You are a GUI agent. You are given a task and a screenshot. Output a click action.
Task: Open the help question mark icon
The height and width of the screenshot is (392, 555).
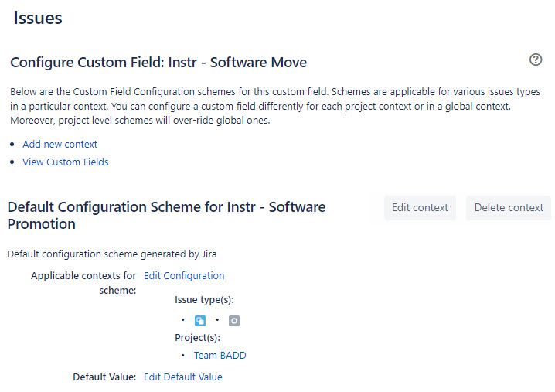535,60
